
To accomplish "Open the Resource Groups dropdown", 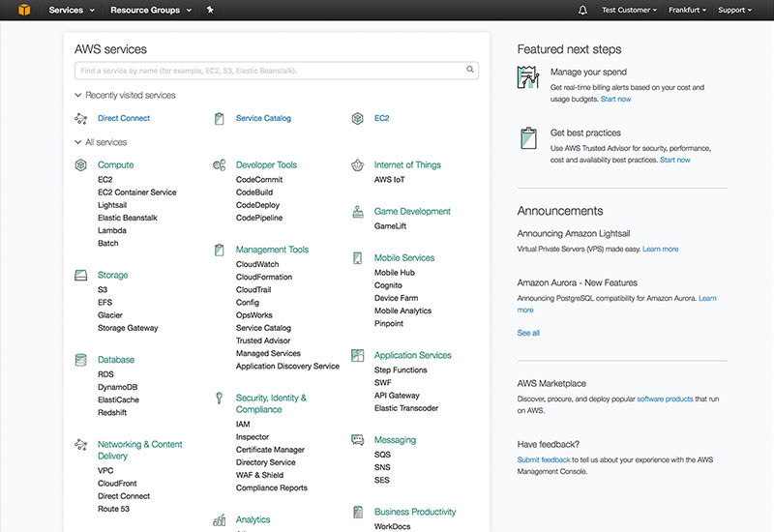I will (x=151, y=10).
